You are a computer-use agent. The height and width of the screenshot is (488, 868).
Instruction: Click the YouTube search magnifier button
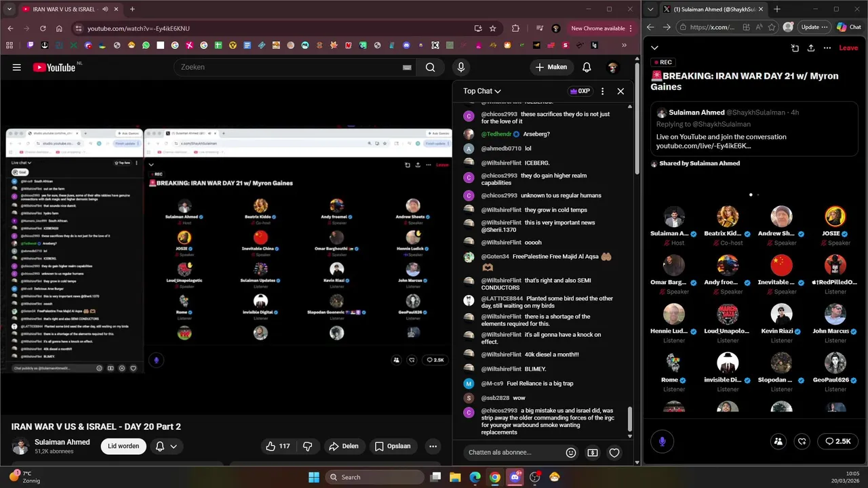[430, 67]
